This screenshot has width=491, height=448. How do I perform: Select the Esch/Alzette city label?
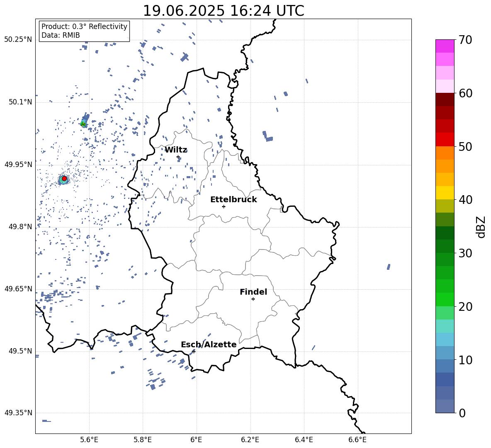coord(209,345)
